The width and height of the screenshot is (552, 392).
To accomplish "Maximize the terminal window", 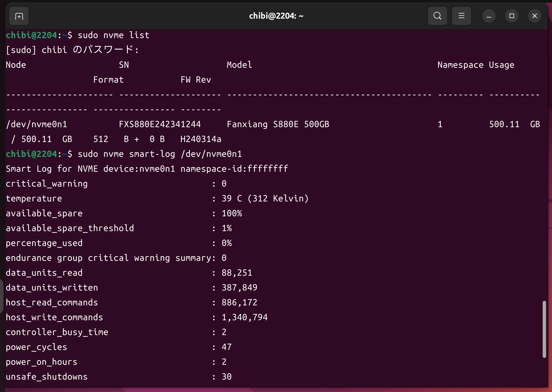I will (x=511, y=16).
